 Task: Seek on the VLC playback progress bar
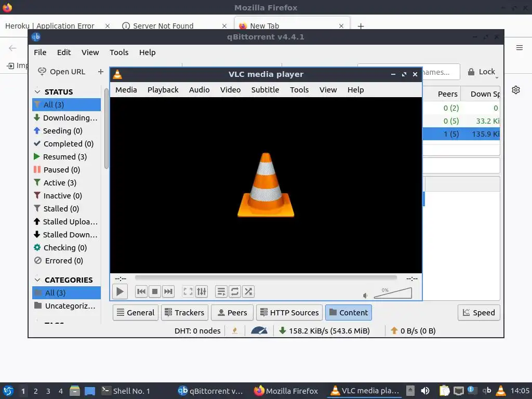click(265, 277)
